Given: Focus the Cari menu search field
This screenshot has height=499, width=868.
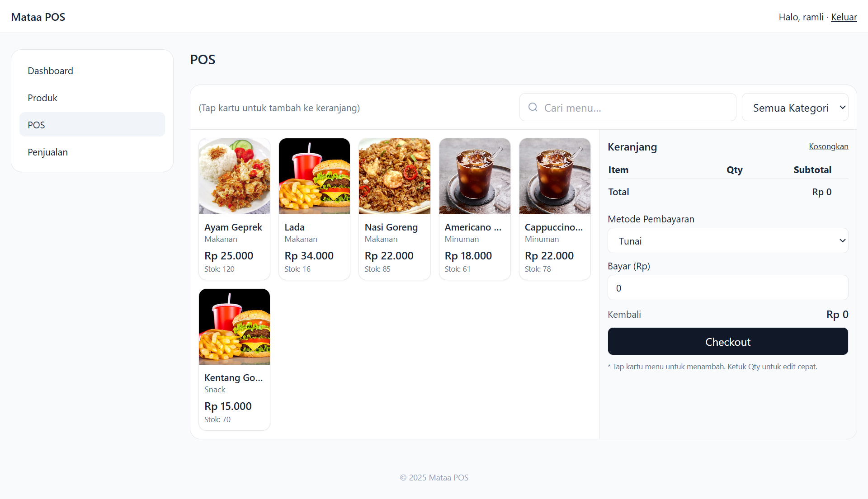Looking at the screenshot, I should 627,108.
